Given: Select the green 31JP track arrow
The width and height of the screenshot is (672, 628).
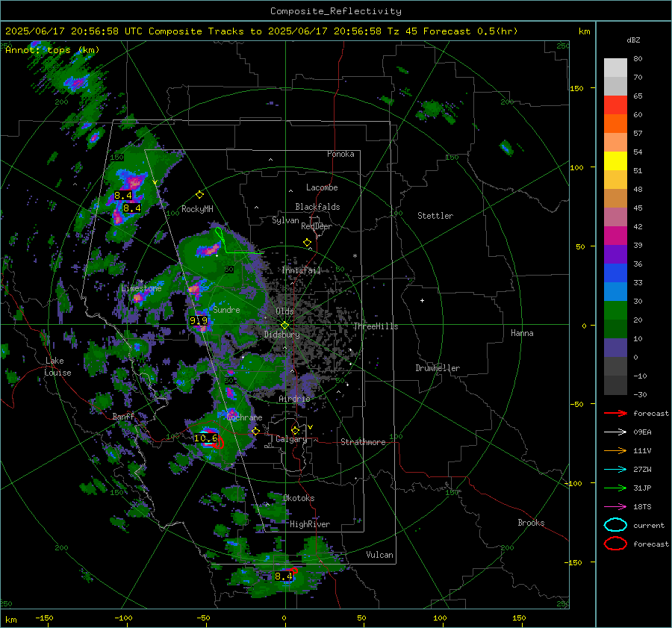Looking at the screenshot, I should (615, 488).
